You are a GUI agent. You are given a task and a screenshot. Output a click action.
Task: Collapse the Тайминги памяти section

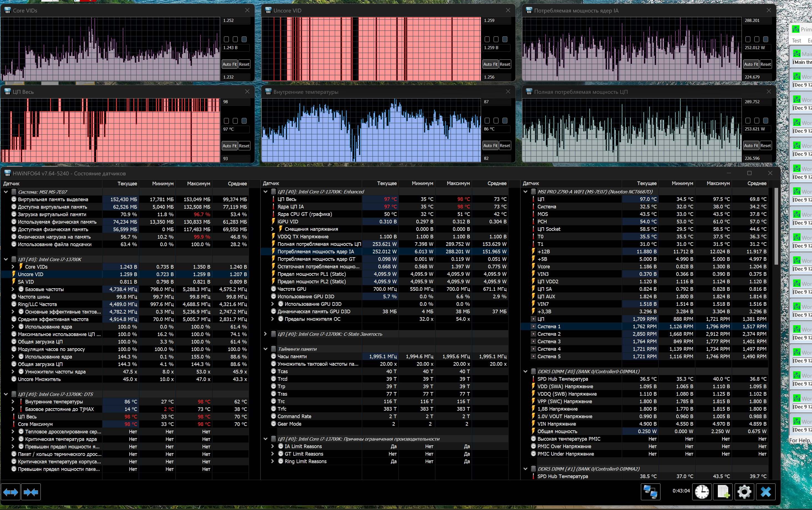click(x=265, y=349)
